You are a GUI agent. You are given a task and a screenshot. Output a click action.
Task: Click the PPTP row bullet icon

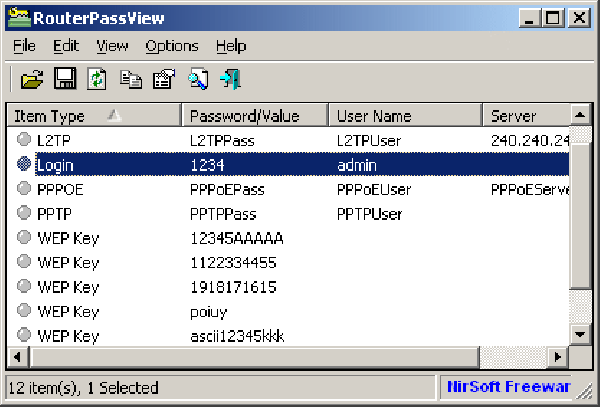[24, 213]
